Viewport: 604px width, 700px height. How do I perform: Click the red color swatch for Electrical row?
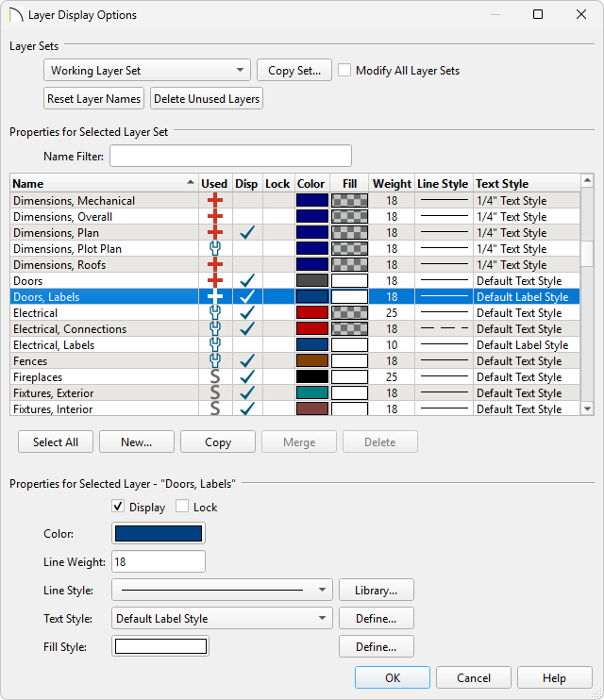312,313
